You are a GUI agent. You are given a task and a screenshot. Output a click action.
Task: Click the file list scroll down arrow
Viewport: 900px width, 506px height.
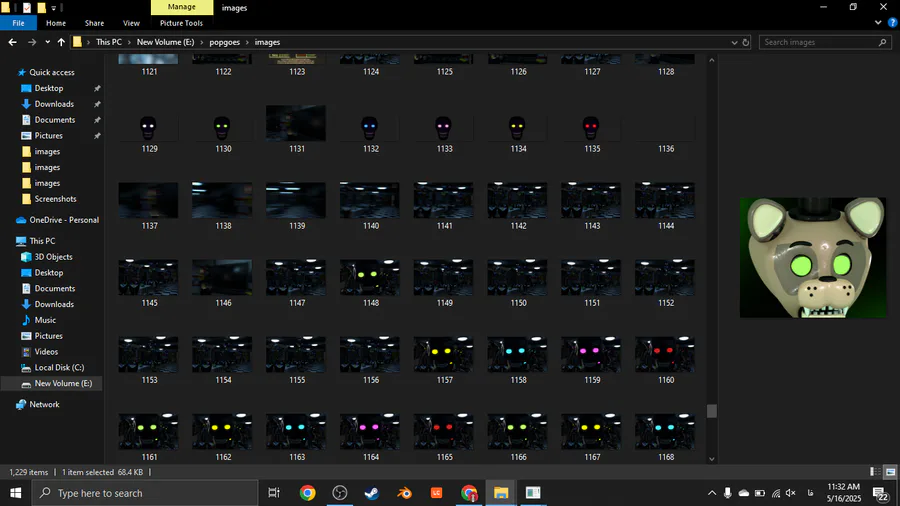712,459
